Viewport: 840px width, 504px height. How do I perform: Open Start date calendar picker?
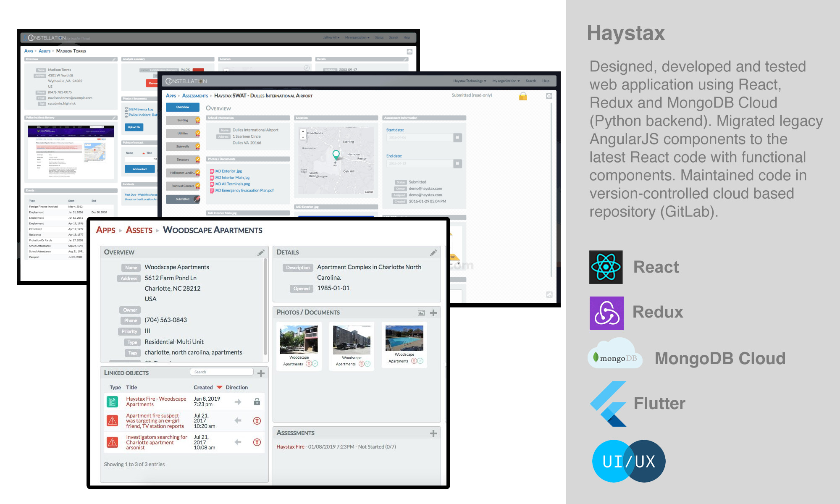tap(457, 137)
